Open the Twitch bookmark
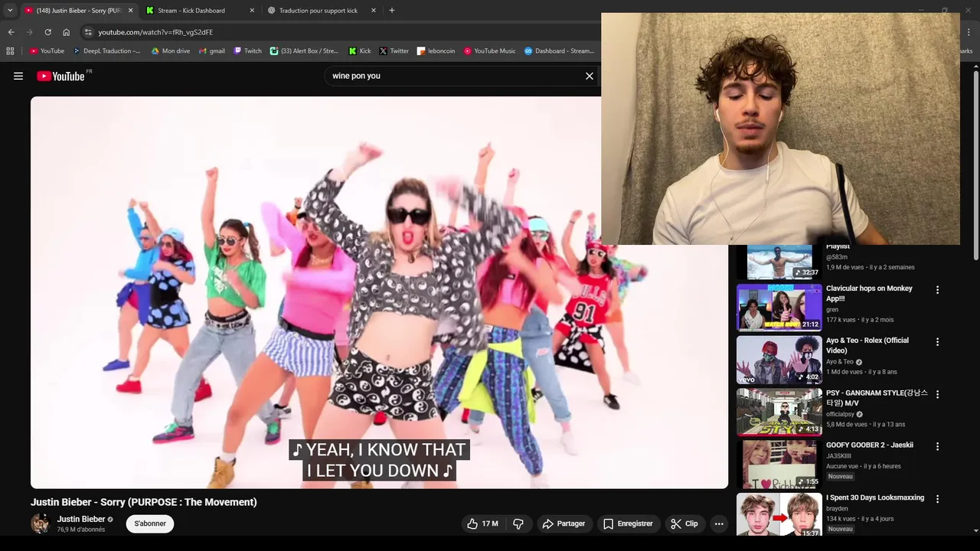980x551 pixels. coord(247,51)
